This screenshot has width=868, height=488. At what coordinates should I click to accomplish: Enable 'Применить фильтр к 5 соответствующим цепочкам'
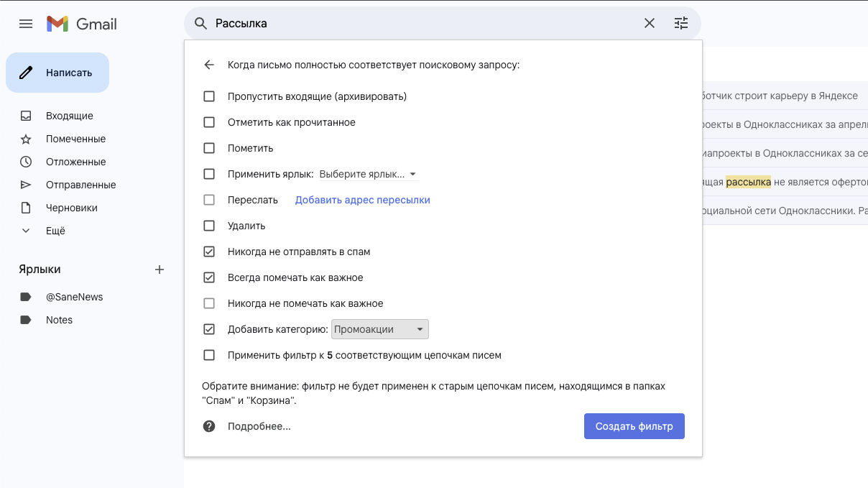(x=209, y=355)
